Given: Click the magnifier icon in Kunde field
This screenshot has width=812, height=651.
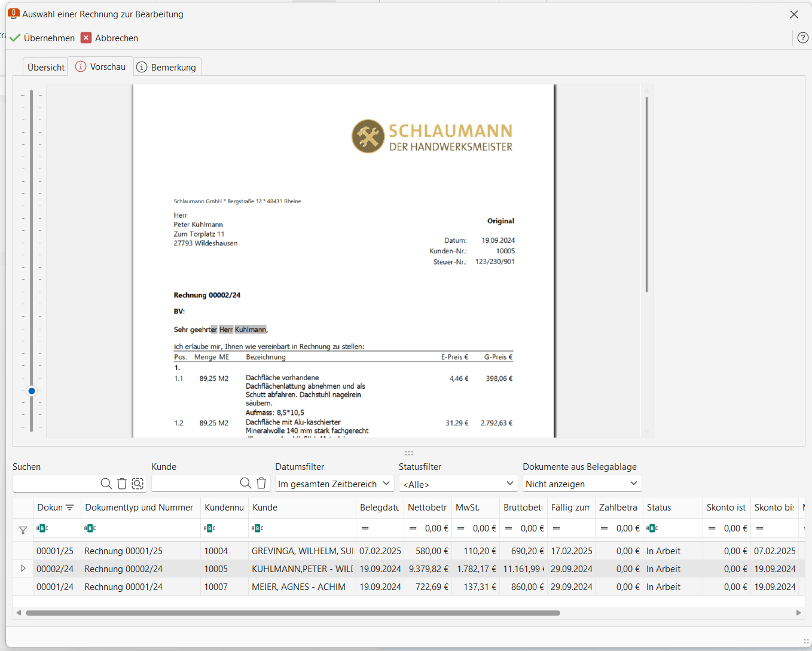Looking at the screenshot, I should [x=245, y=483].
